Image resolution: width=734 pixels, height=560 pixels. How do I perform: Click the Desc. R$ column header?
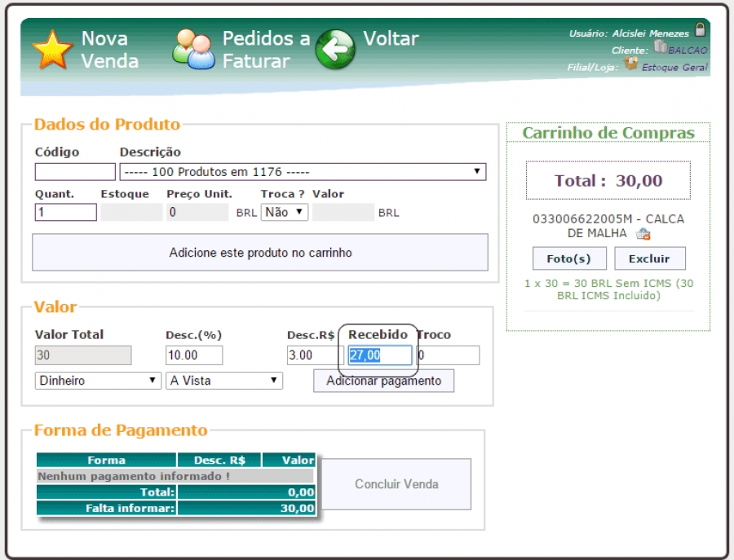point(219,461)
